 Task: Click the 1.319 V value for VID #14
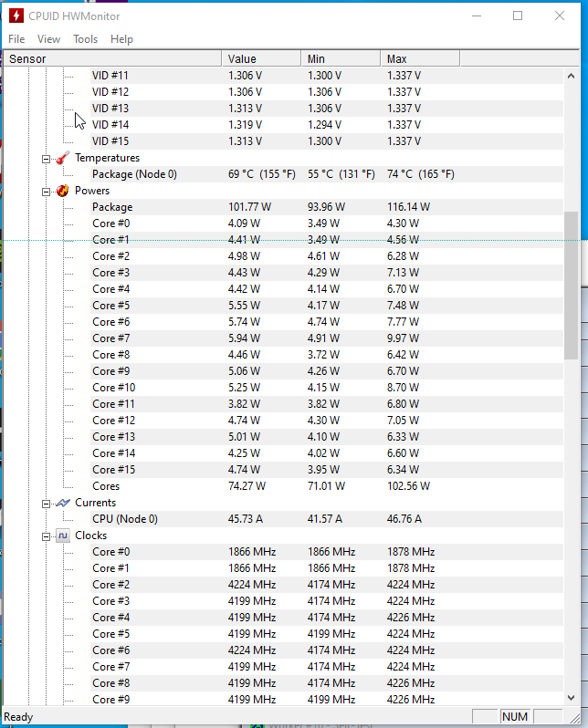(x=245, y=124)
